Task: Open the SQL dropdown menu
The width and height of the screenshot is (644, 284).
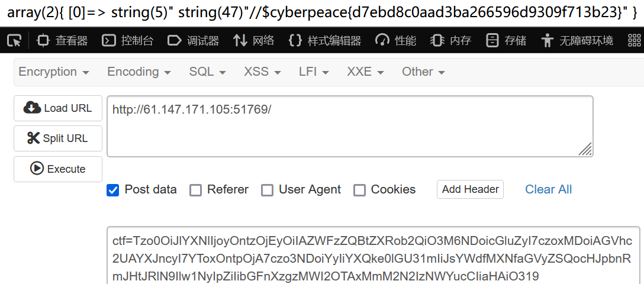Action: (207, 72)
